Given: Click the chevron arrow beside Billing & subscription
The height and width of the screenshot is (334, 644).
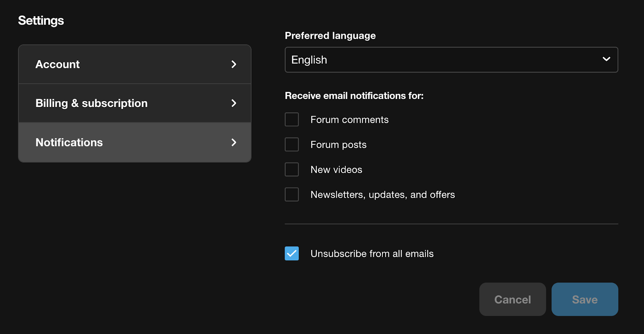Looking at the screenshot, I should click(x=234, y=103).
